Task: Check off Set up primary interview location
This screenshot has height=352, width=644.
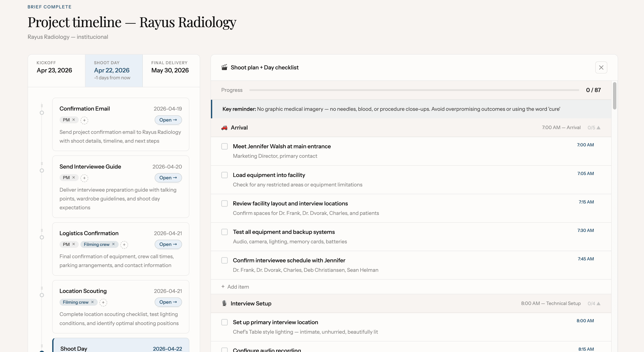Action: (225, 322)
